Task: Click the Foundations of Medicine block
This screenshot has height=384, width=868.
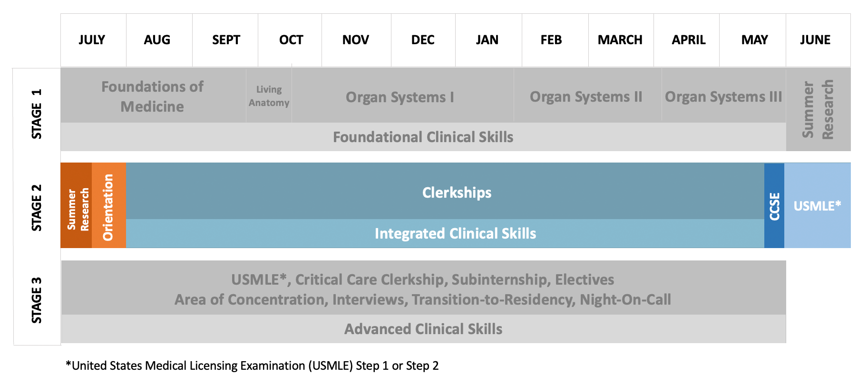Action: [153, 96]
